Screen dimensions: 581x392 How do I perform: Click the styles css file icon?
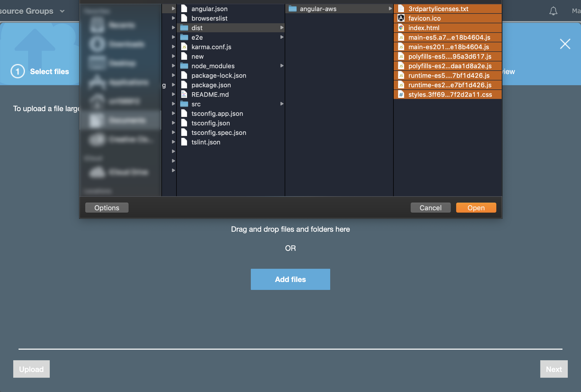401,94
